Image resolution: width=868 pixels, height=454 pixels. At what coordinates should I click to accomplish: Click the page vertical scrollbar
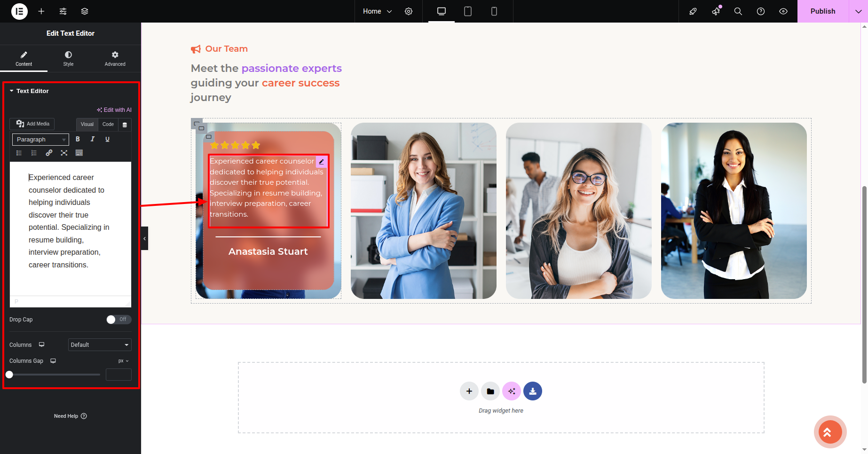click(x=864, y=285)
